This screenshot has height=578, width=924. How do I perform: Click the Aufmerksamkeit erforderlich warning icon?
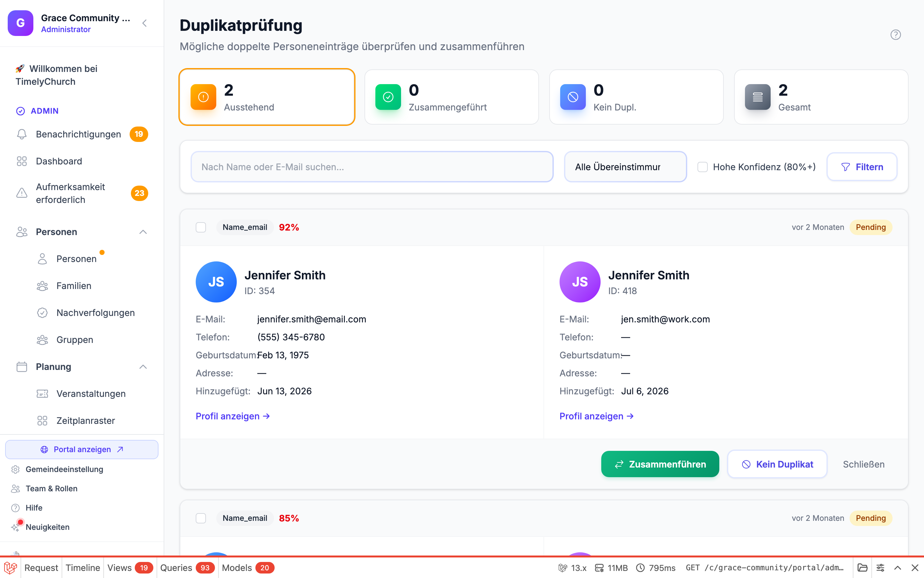pyautogui.click(x=22, y=193)
